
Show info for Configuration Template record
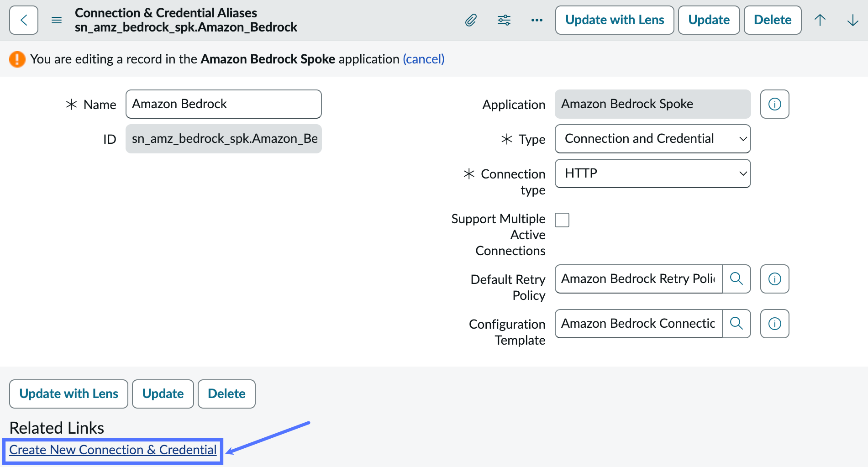pyautogui.click(x=775, y=324)
